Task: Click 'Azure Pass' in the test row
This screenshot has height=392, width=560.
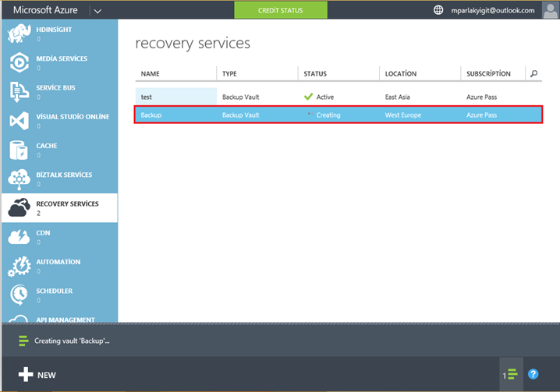Action: pos(481,97)
